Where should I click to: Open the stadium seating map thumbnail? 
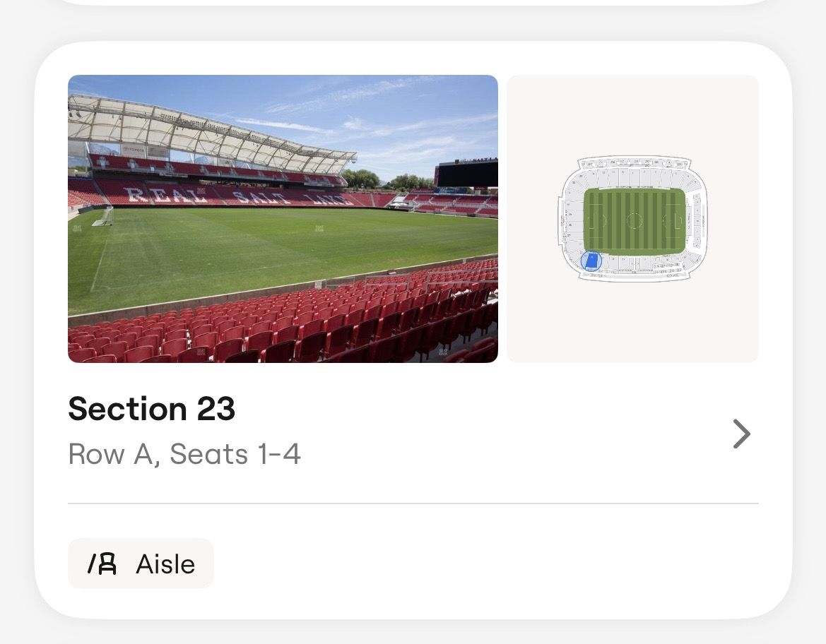(632, 219)
